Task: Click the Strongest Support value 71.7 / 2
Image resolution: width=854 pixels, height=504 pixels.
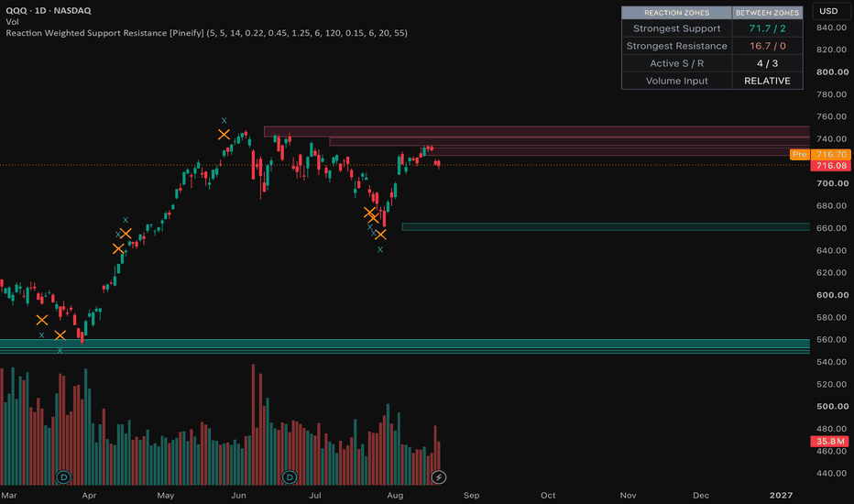Action: click(x=767, y=28)
